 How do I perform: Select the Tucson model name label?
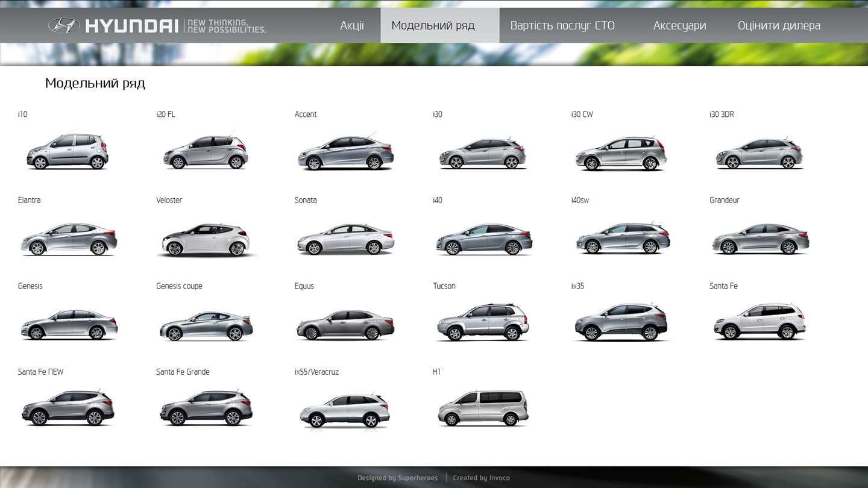coord(444,286)
